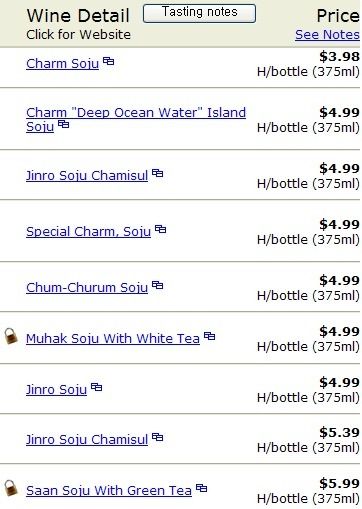Open the $5.39 Jinro Soju Chamisul link
This screenshot has width=362, height=509.
tap(87, 439)
